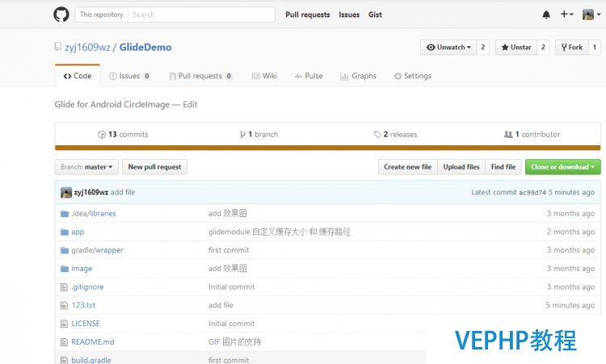Screen dimensions: 606x364
Task: Click the forks count 1
Action: pyautogui.click(x=595, y=47)
